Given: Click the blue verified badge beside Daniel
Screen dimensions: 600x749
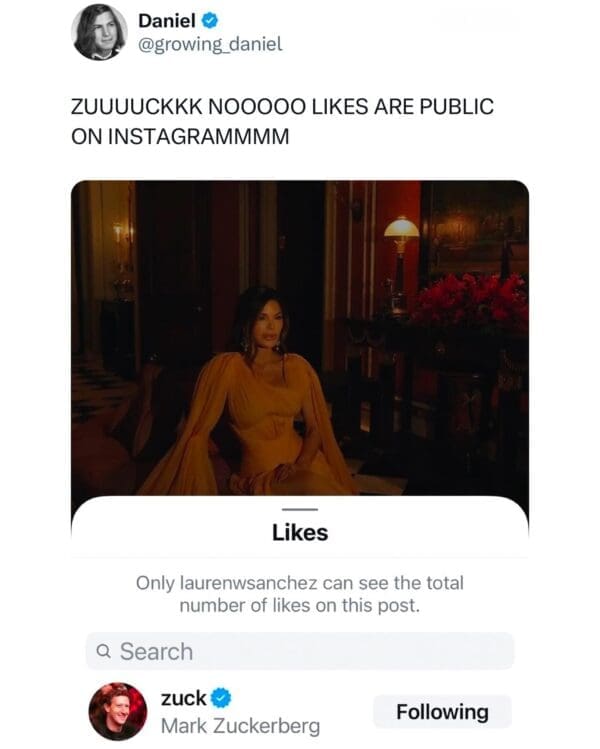Looking at the screenshot, I should 210,21.
